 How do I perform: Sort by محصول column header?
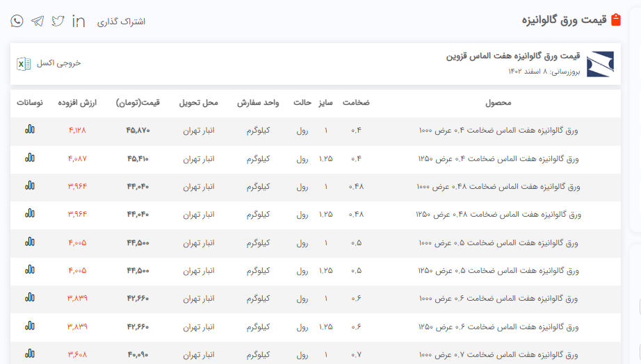pyautogui.click(x=498, y=103)
